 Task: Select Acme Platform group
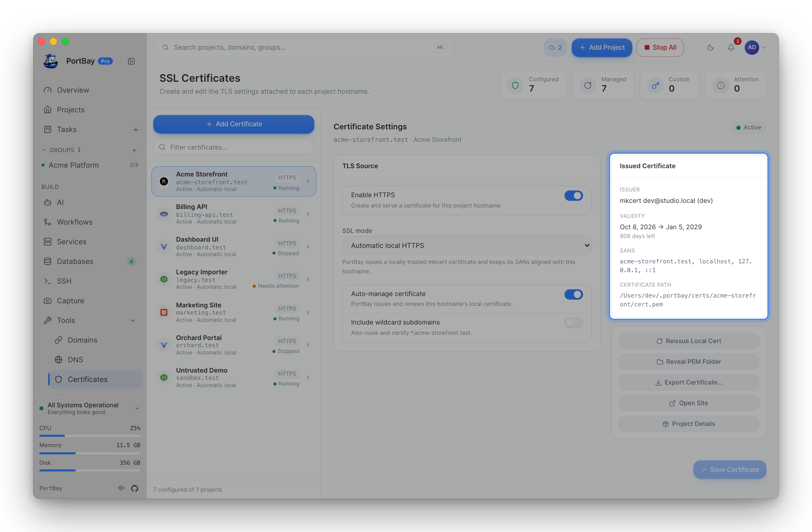click(x=90, y=165)
